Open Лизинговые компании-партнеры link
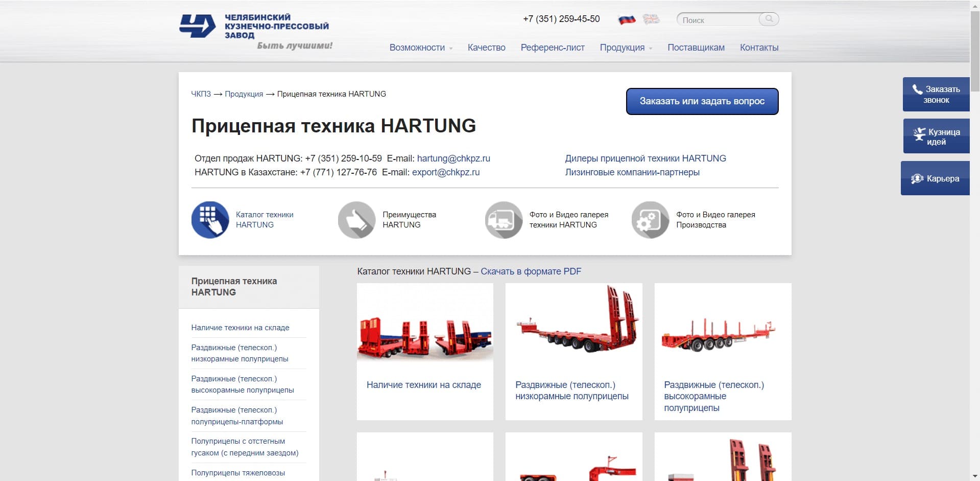 [632, 172]
